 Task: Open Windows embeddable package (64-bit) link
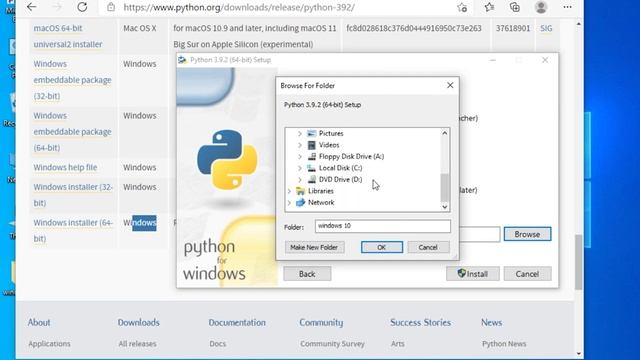coord(72,132)
